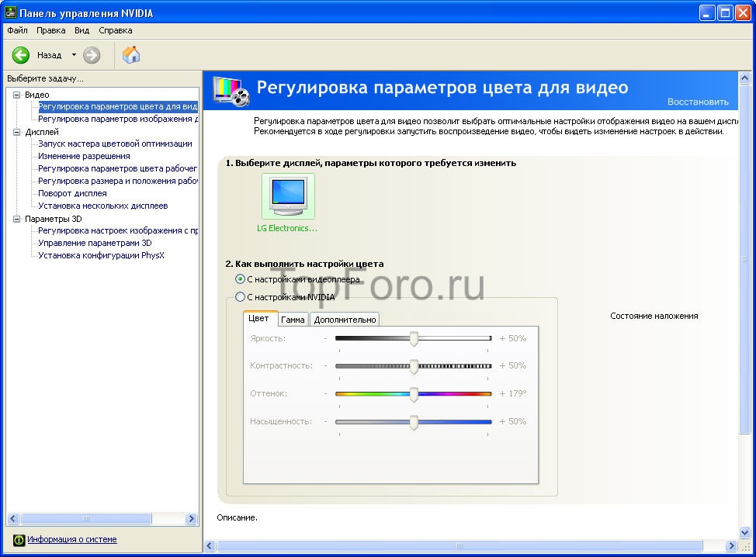The height and width of the screenshot is (557, 756).
Task: Switch to the Дополнительно tab
Action: tap(345, 320)
